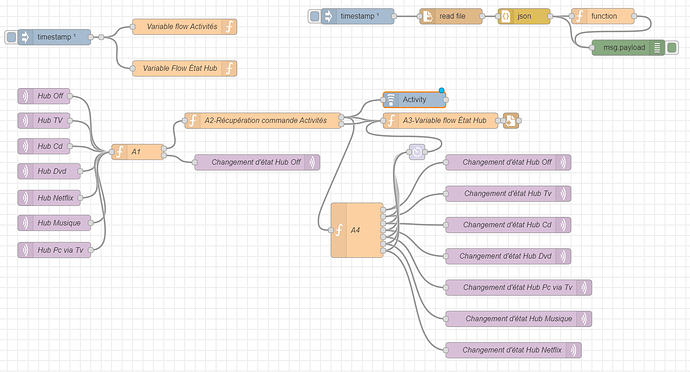The width and height of the screenshot is (690, 372).
Task: Select the "Hub Musique" node label
Action: click(x=59, y=223)
